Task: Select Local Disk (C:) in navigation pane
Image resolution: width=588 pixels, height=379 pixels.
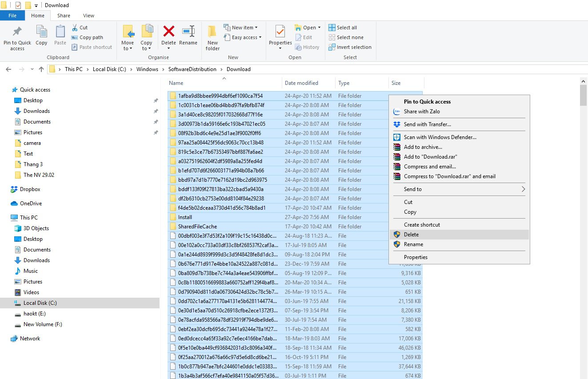Action: pyautogui.click(x=40, y=303)
